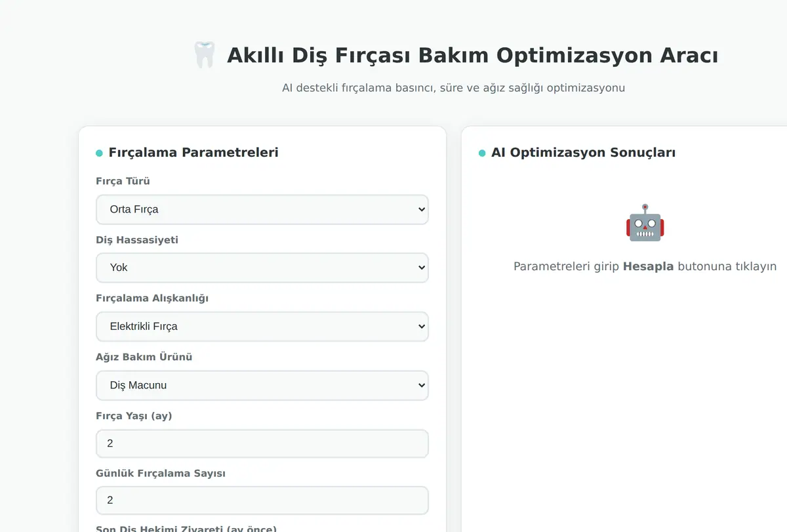
Task: Click the Diş Hassasiyeti label
Action: [137, 240]
